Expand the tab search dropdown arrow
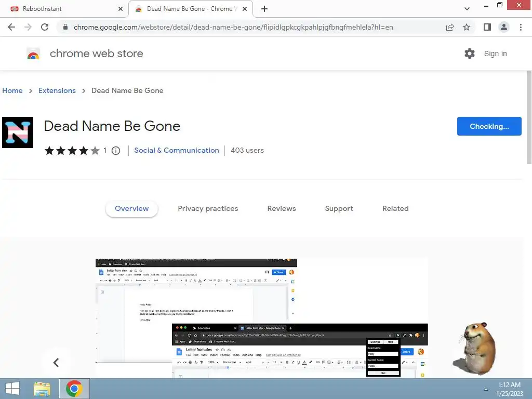The height and width of the screenshot is (399, 532). (x=467, y=9)
